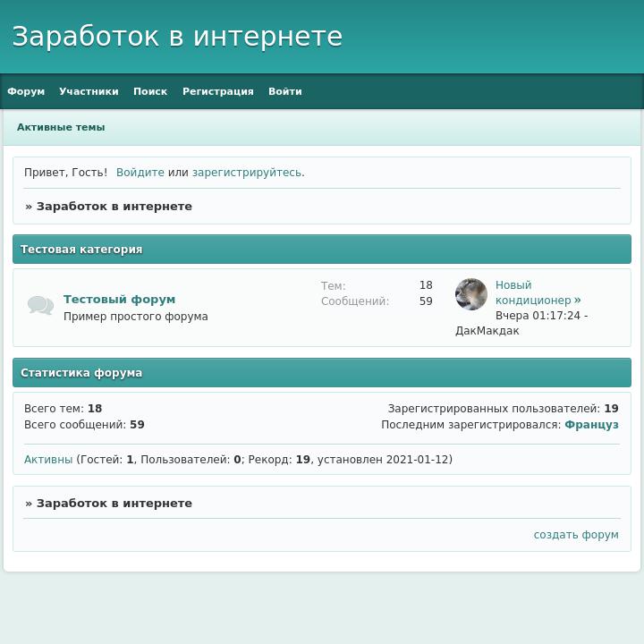Open the Тестовый форум link
The height and width of the screenshot is (644, 644).
(119, 300)
